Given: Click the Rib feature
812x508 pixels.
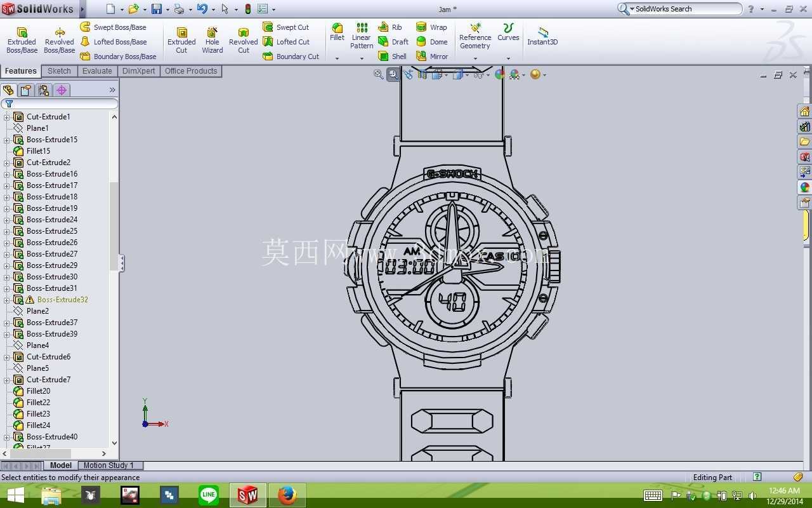Looking at the screenshot, I should click(390, 27).
